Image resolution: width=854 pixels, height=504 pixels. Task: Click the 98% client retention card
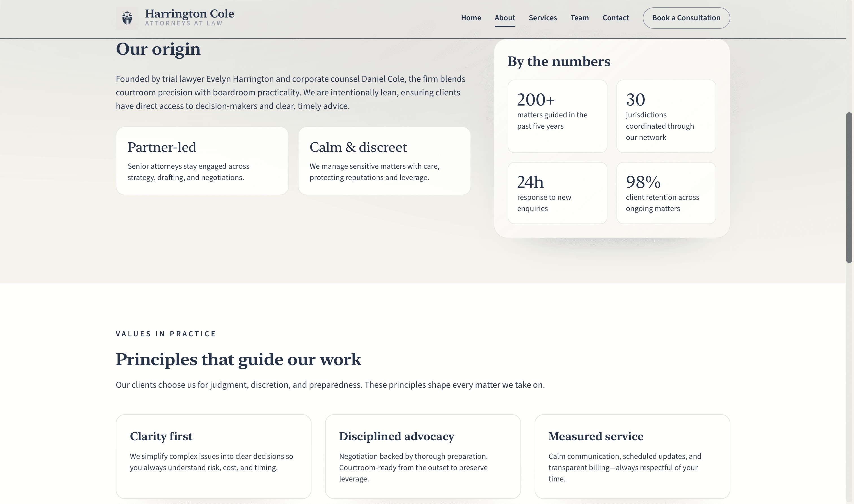[x=666, y=192]
